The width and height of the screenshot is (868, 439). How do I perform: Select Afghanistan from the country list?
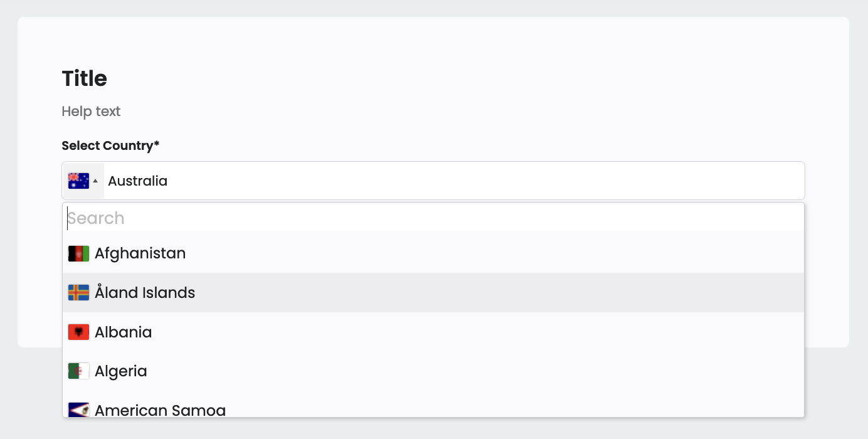tap(140, 253)
